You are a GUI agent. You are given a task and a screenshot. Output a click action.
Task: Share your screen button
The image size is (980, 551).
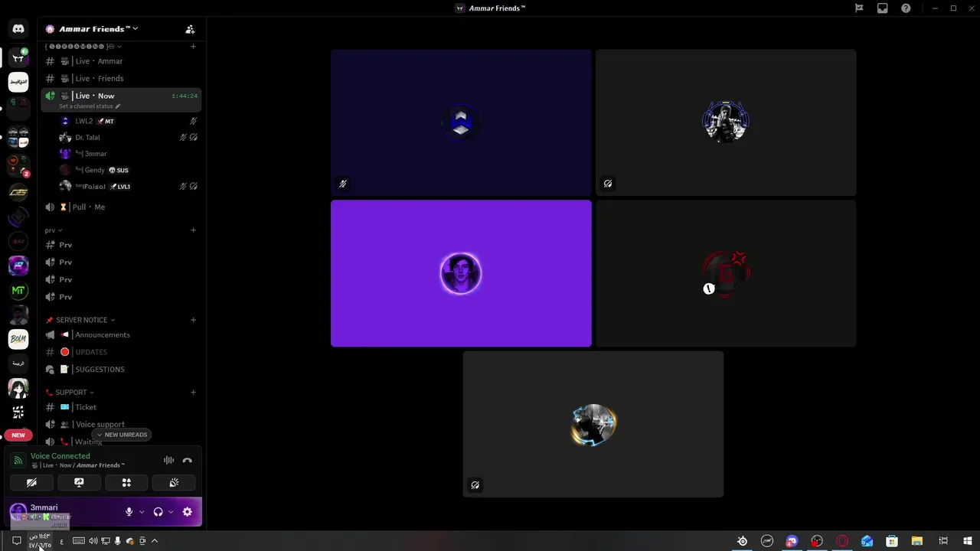pos(79,483)
